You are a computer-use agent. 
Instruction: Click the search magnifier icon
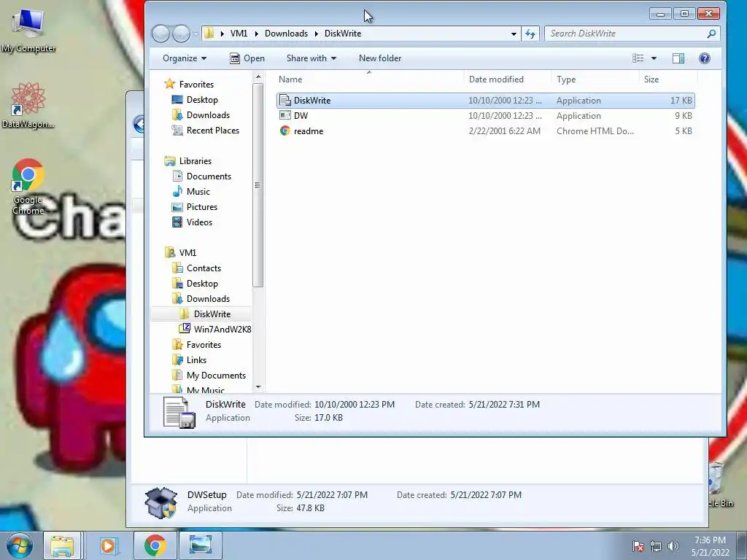[711, 34]
